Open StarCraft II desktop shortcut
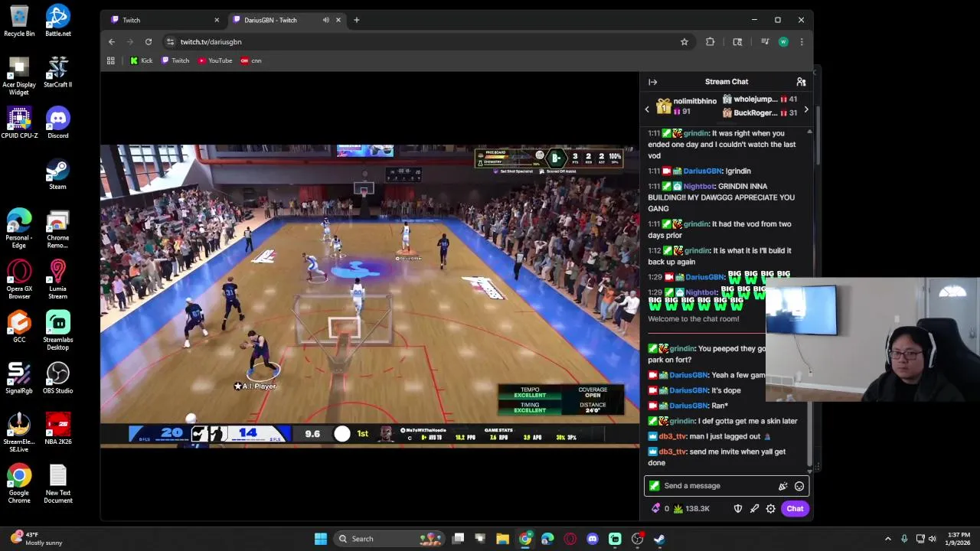The image size is (980, 551). tap(57, 72)
